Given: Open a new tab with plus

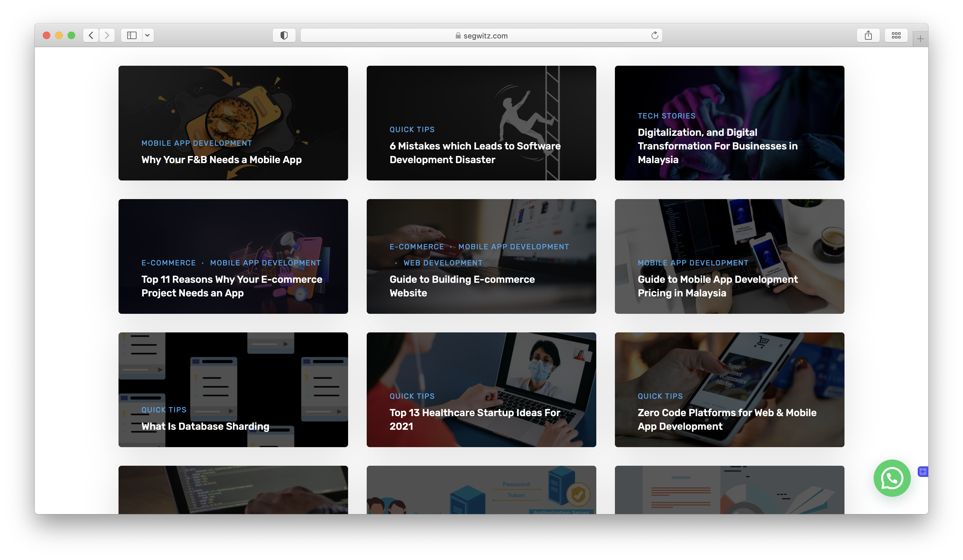Looking at the screenshot, I should click(x=920, y=39).
